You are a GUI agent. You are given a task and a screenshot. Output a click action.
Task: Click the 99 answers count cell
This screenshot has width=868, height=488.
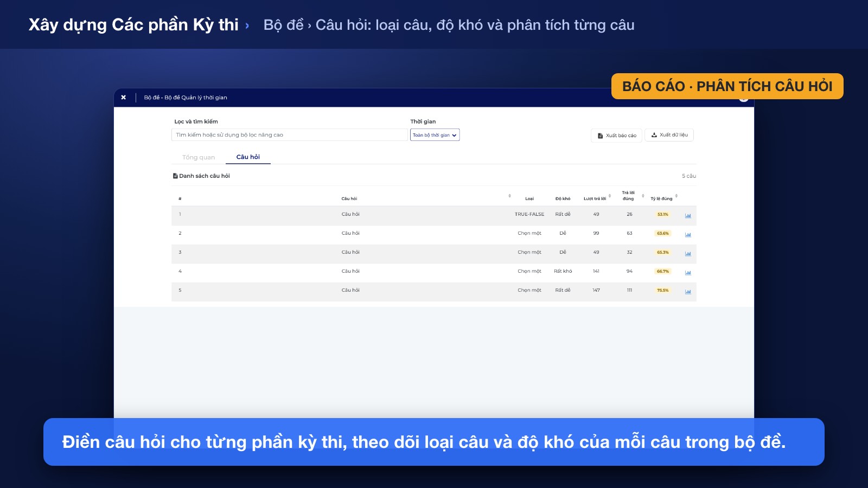click(x=596, y=233)
